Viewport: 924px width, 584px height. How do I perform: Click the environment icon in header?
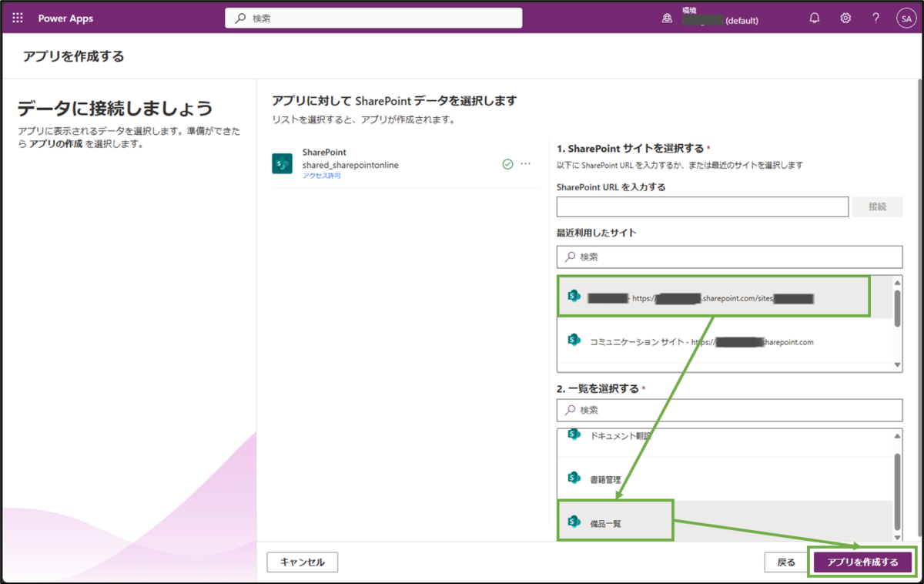(x=668, y=18)
